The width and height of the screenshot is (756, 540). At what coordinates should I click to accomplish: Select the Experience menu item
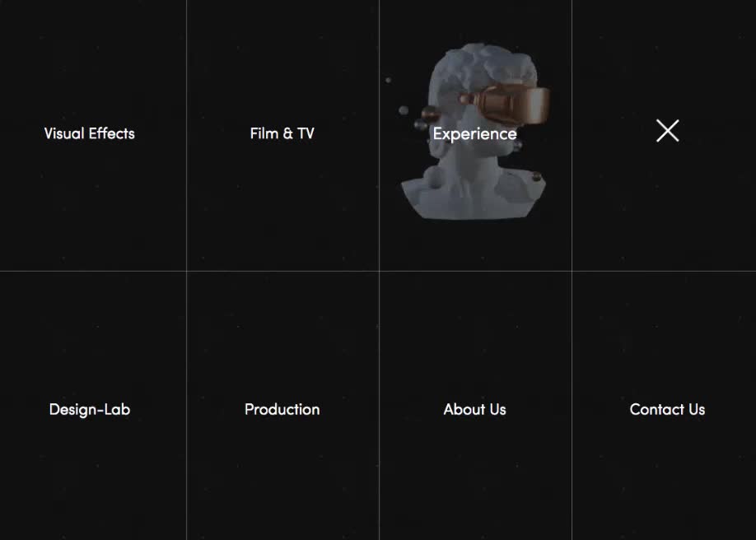[x=475, y=134]
